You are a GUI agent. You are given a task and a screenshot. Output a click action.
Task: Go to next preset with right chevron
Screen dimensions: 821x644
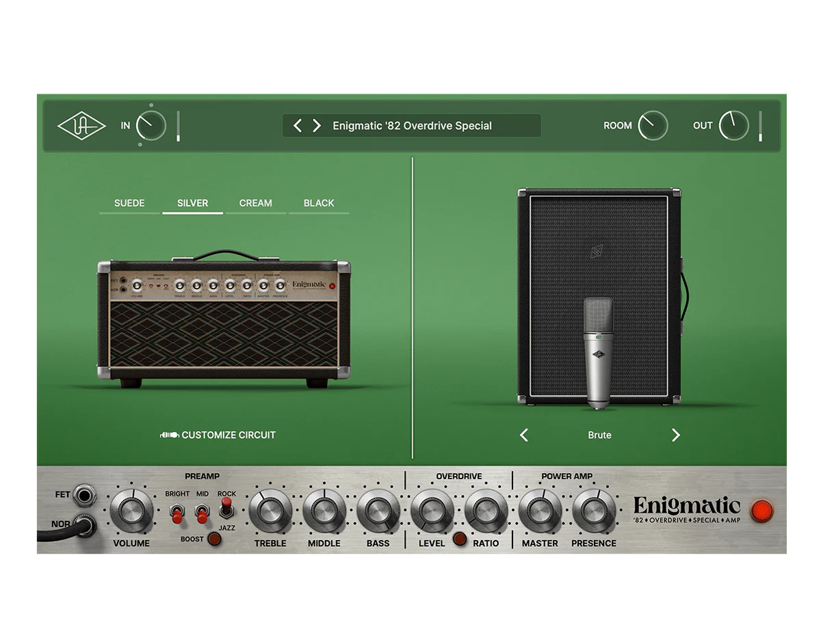tap(317, 126)
